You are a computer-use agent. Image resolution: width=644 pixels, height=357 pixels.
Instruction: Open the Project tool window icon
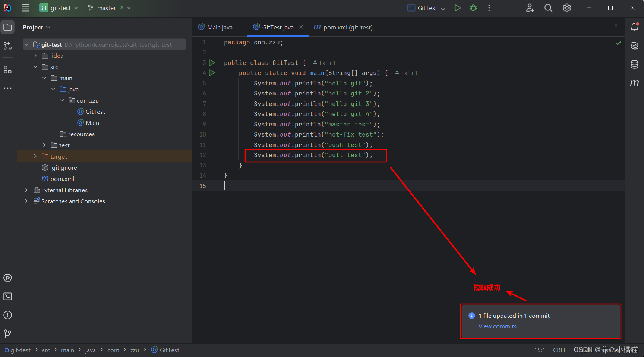7,27
